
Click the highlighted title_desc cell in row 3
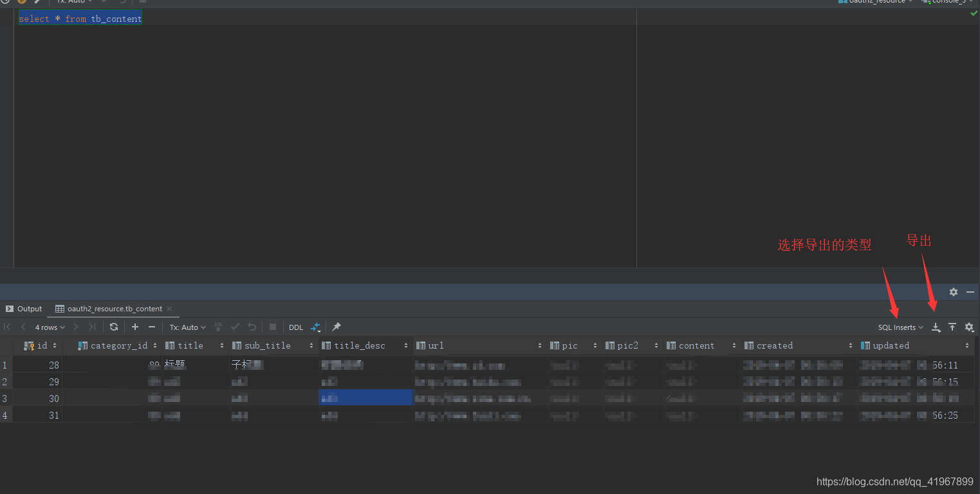pos(365,398)
